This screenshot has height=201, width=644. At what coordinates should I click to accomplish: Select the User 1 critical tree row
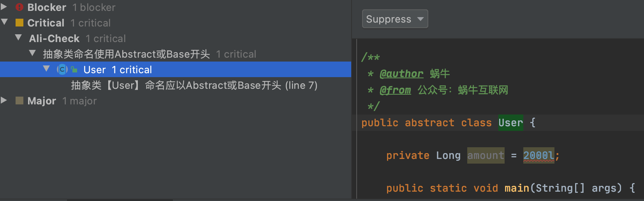pos(176,69)
